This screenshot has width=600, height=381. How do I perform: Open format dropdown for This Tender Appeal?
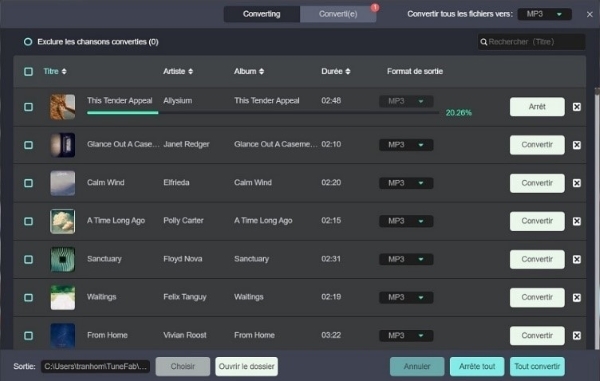pyautogui.click(x=406, y=101)
